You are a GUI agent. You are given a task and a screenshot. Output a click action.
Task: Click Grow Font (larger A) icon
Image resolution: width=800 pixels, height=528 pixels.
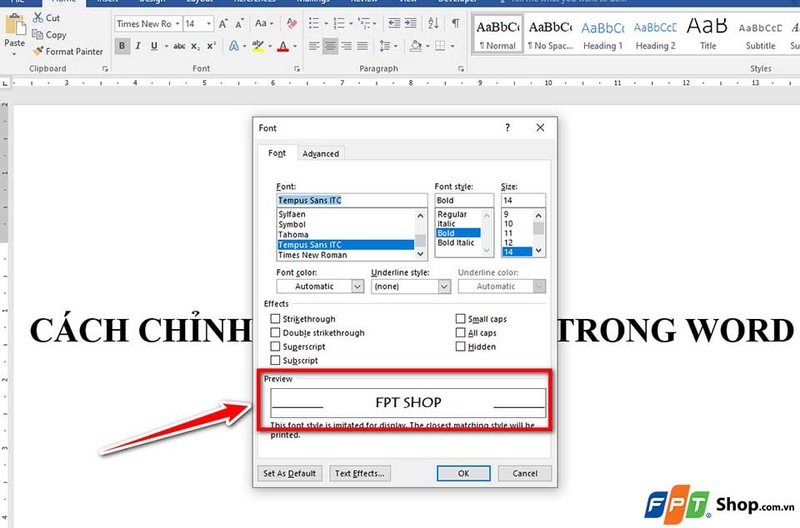(223, 23)
